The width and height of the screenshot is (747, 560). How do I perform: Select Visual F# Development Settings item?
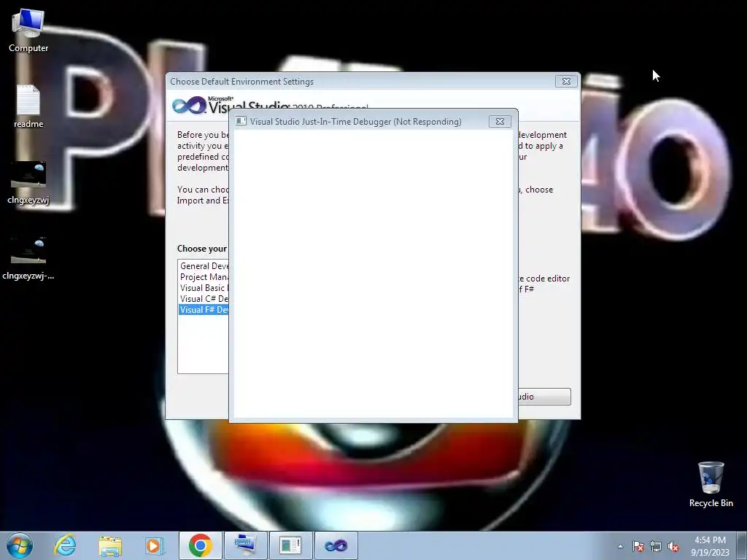(x=204, y=310)
